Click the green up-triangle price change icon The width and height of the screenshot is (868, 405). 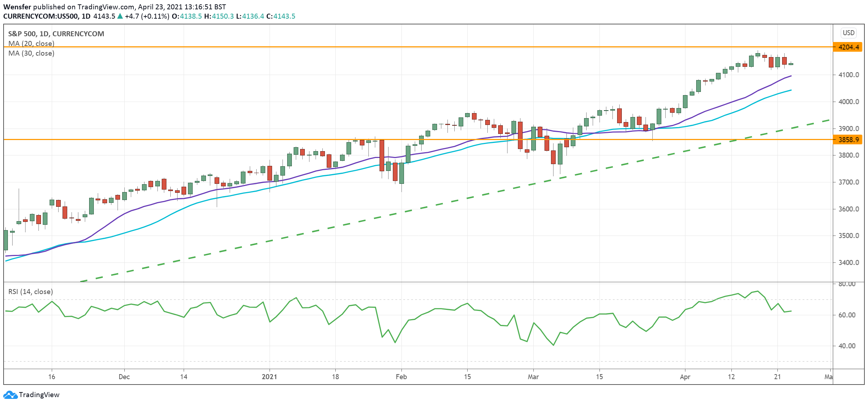[120, 16]
